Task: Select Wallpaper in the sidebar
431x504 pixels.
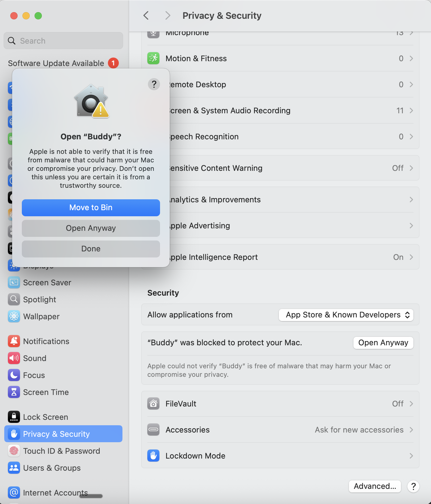Action: click(x=63, y=316)
